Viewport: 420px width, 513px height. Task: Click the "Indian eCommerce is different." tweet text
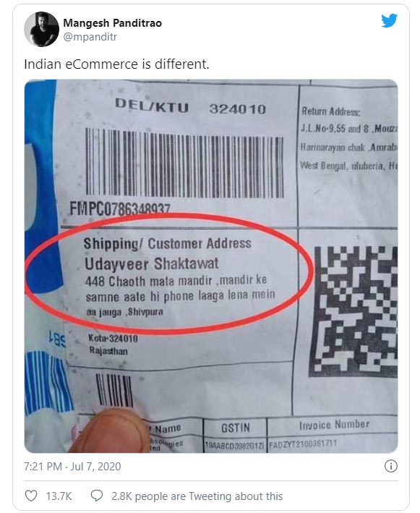coord(116,64)
